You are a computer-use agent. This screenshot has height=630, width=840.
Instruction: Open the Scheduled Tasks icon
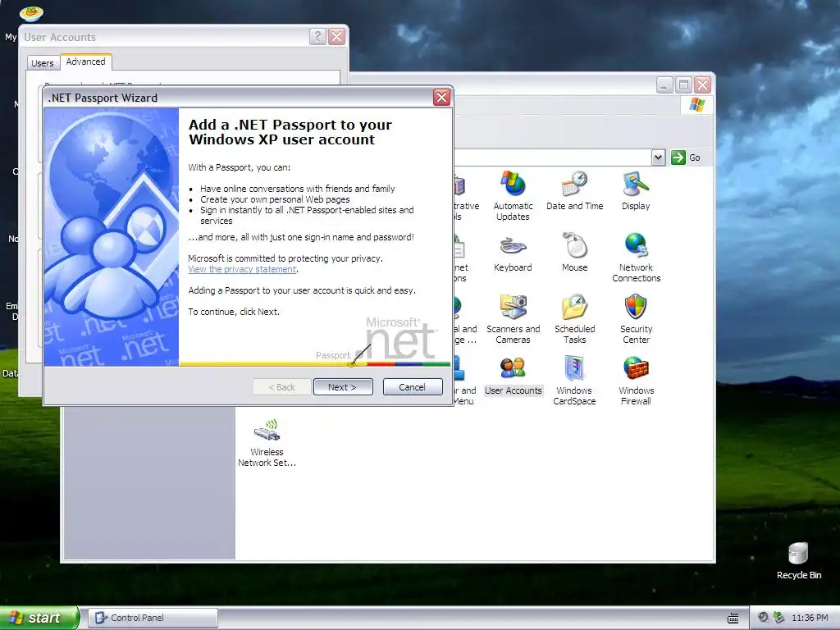[x=574, y=319]
